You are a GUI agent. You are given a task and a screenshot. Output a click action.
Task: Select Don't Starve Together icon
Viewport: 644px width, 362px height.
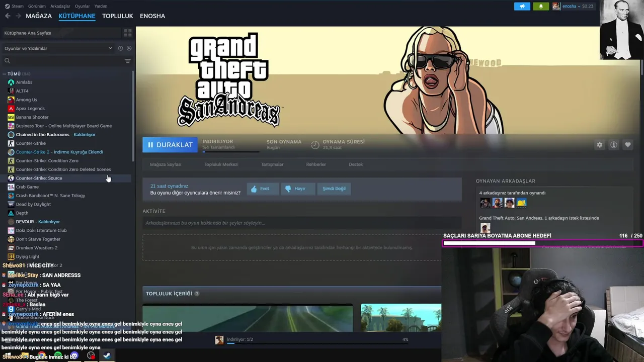click(x=11, y=239)
